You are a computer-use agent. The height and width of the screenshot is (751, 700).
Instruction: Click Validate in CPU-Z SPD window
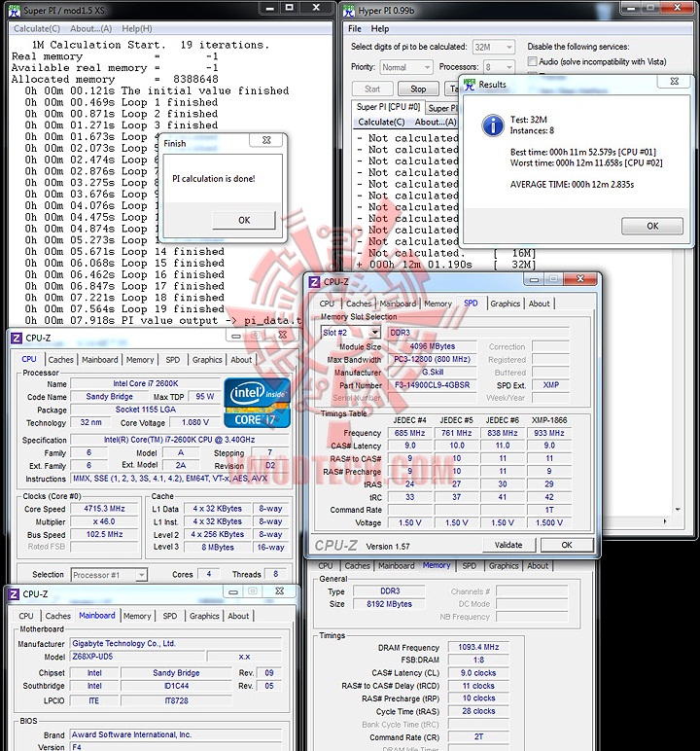[508, 545]
